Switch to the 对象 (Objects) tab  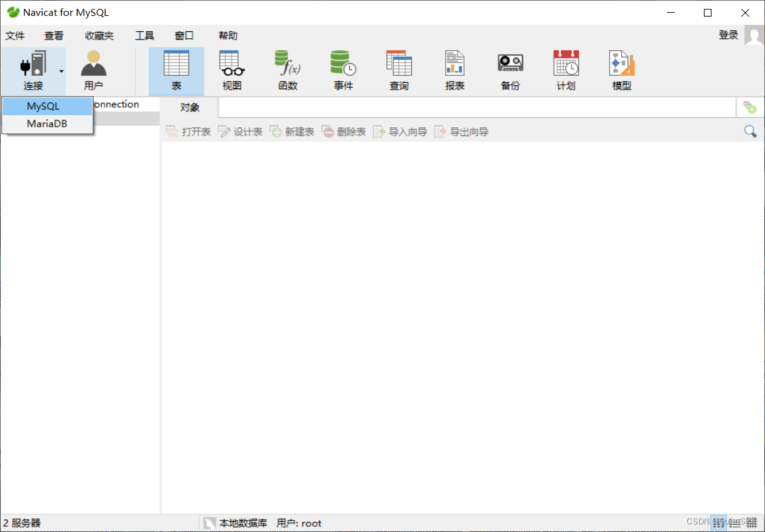(x=190, y=108)
